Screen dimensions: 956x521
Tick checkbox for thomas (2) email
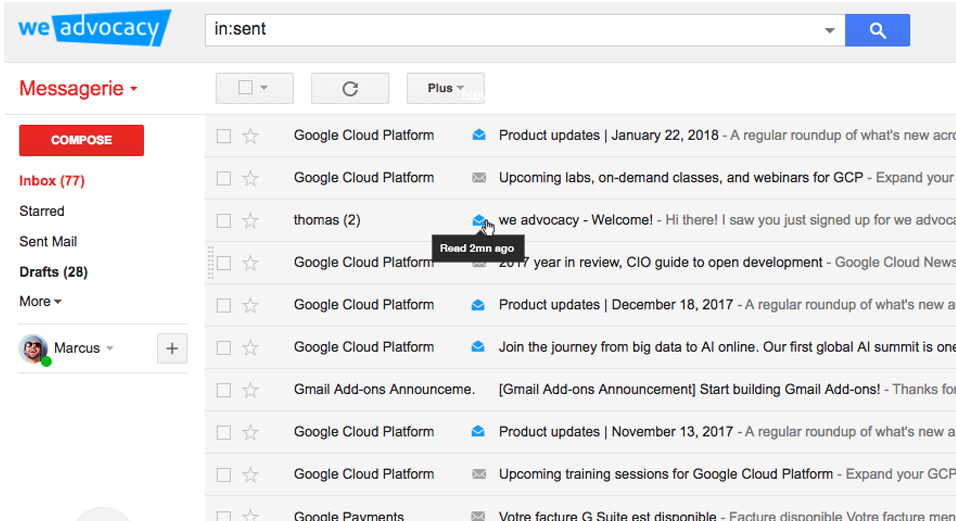[x=224, y=221]
